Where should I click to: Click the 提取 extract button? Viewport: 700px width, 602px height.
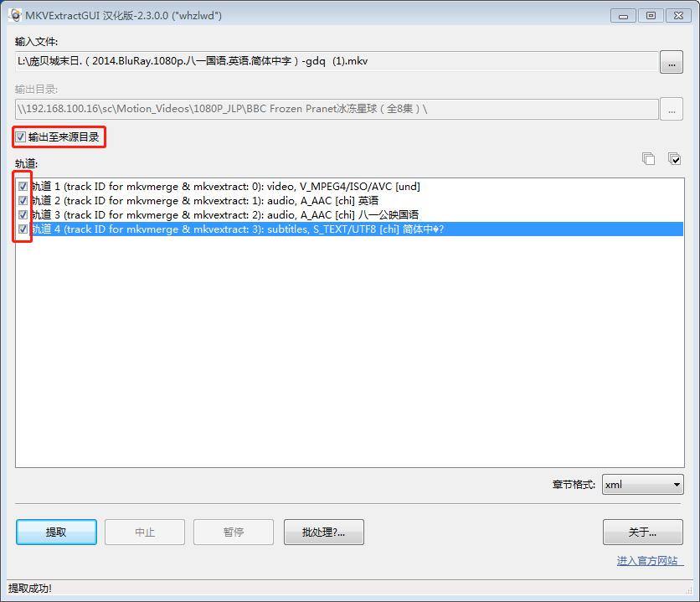pyautogui.click(x=56, y=532)
